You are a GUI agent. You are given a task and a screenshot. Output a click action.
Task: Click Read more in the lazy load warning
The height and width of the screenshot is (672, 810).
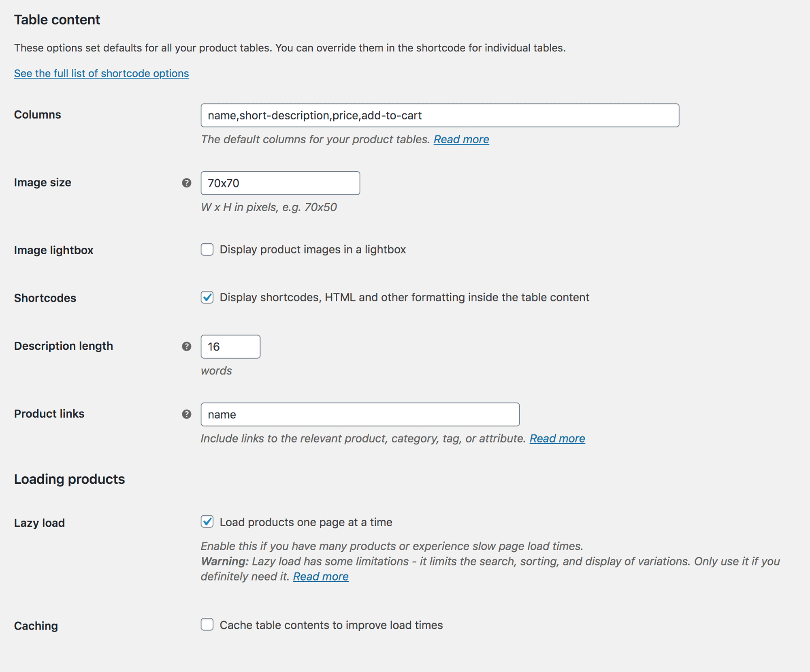pyautogui.click(x=320, y=576)
